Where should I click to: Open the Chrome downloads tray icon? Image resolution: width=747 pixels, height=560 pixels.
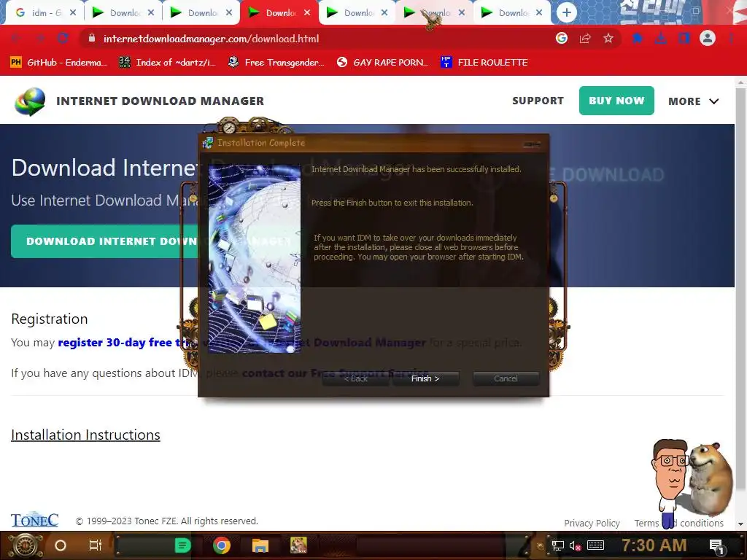point(661,39)
